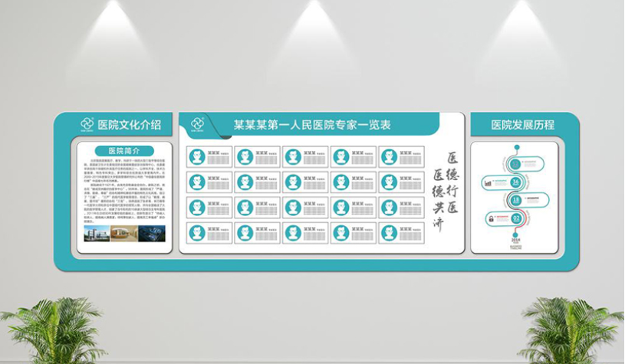Click the logo beside 医院文化介绍 heading
Image resolution: width=625 pixels, height=364 pixels.
pos(87,123)
